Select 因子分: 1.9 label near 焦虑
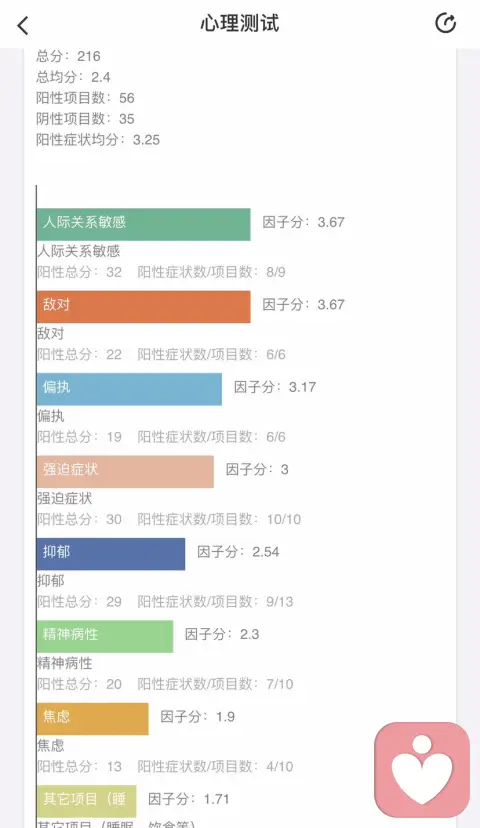 197,716
